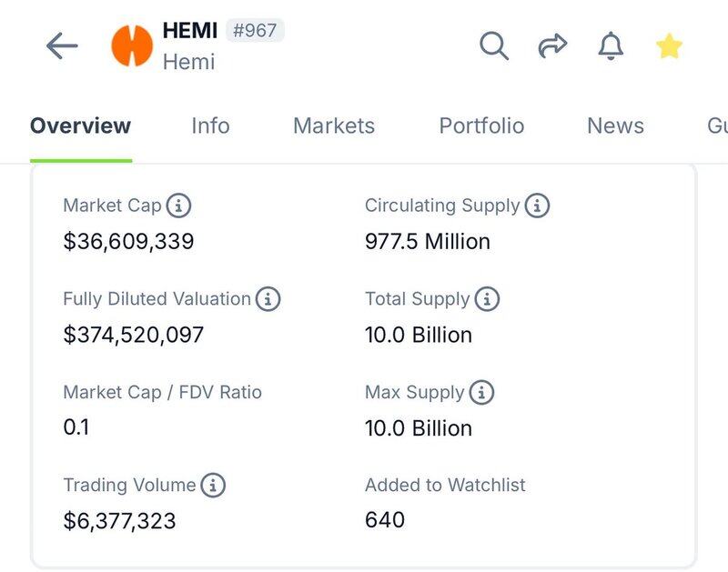Toggle the yellow watchlist star
This screenshot has width=728, height=572.
669,46
